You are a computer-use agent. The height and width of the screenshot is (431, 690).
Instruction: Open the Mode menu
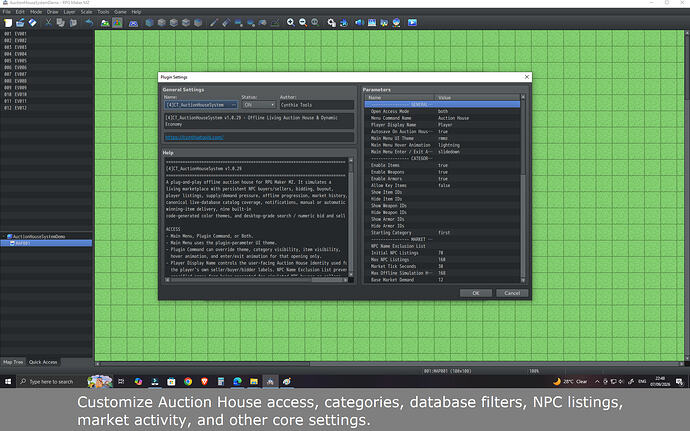pos(36,12)
